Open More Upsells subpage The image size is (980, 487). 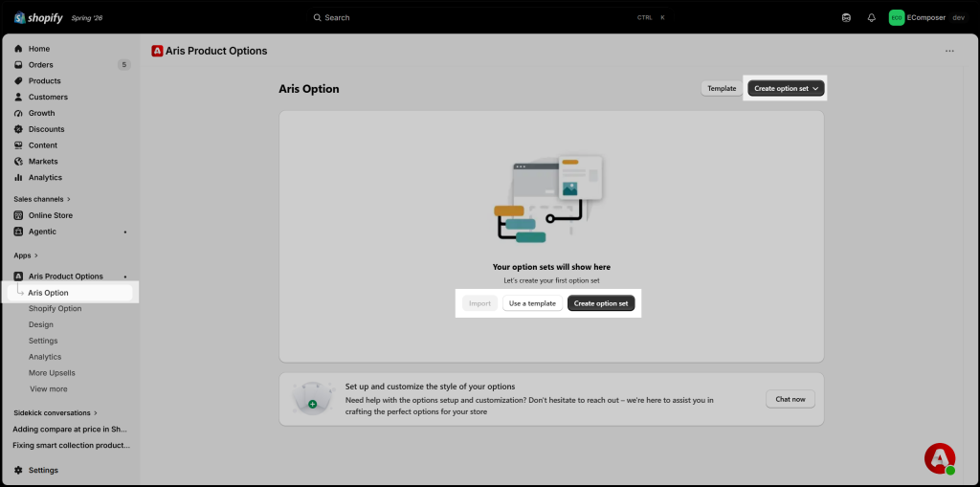click(x=52, y=373)
